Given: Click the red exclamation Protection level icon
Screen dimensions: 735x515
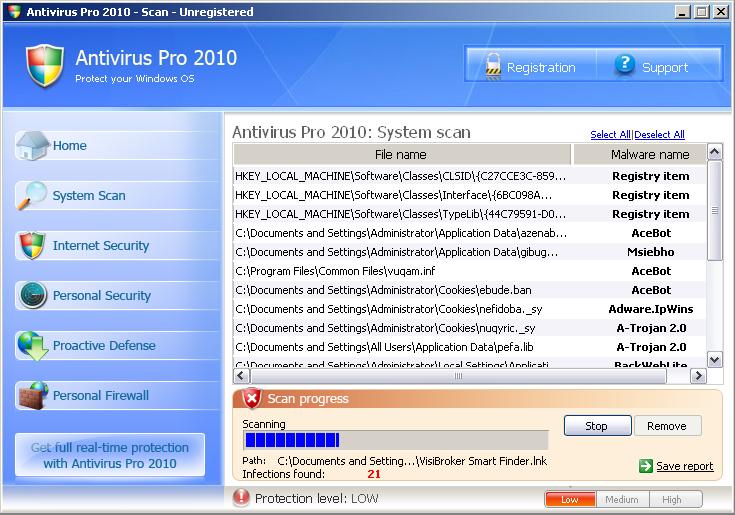Looking at the screenshot, I should point(241,497).
